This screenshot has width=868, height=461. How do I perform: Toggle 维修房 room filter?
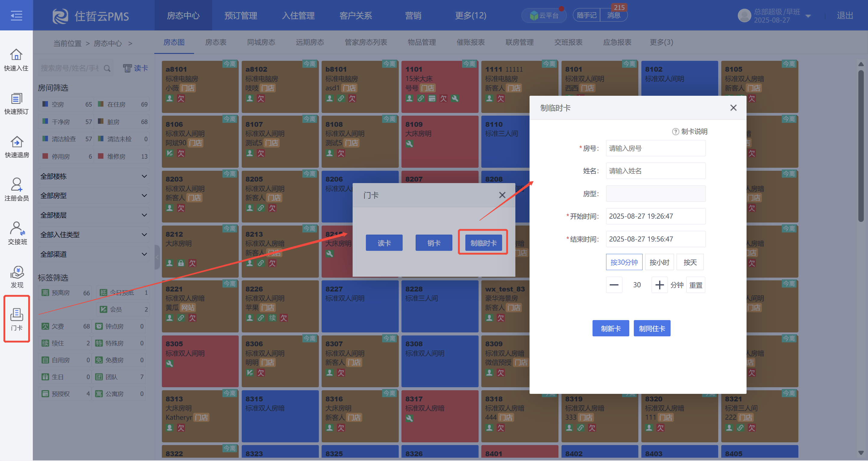(x=122, y=156)
